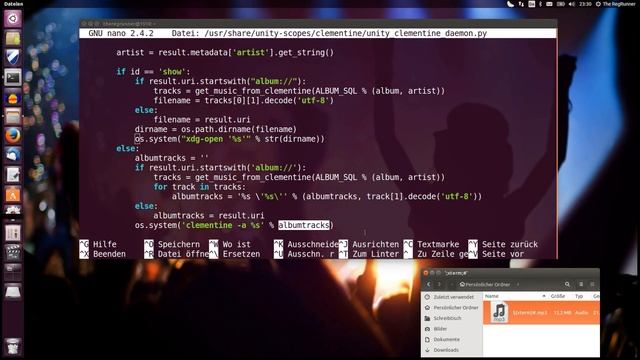640x360 pixels.
Task: Click the shield icon in the launcher
Action: pyautogui.click(x=13, y=58)
